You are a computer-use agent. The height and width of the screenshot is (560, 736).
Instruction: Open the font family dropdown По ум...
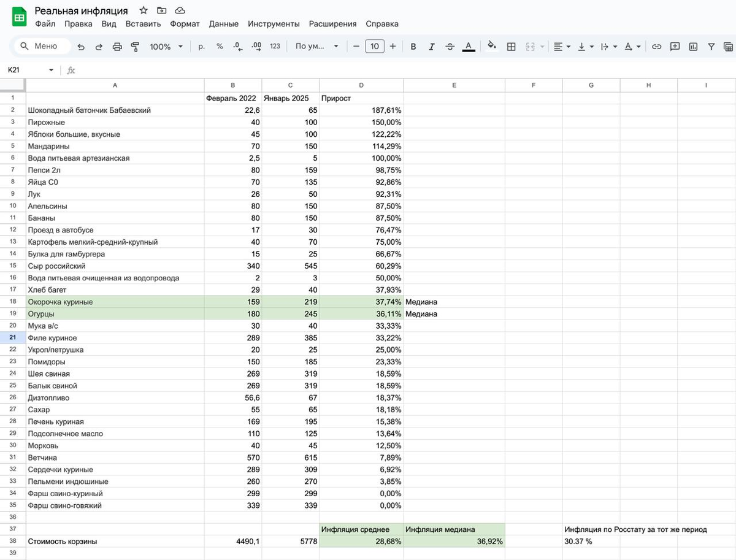[x=316, y=46]
